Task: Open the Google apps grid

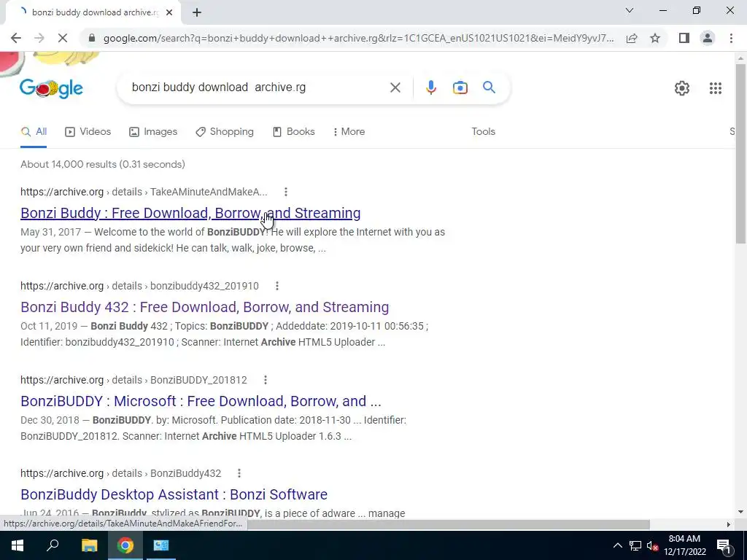Action: pyautogui.click(x=715, y=88)
